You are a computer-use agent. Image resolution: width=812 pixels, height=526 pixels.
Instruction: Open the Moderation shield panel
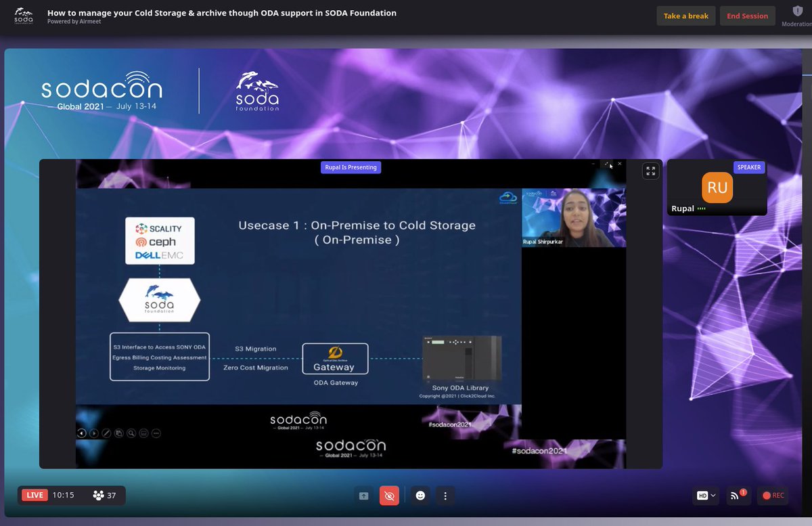point(797,15)
